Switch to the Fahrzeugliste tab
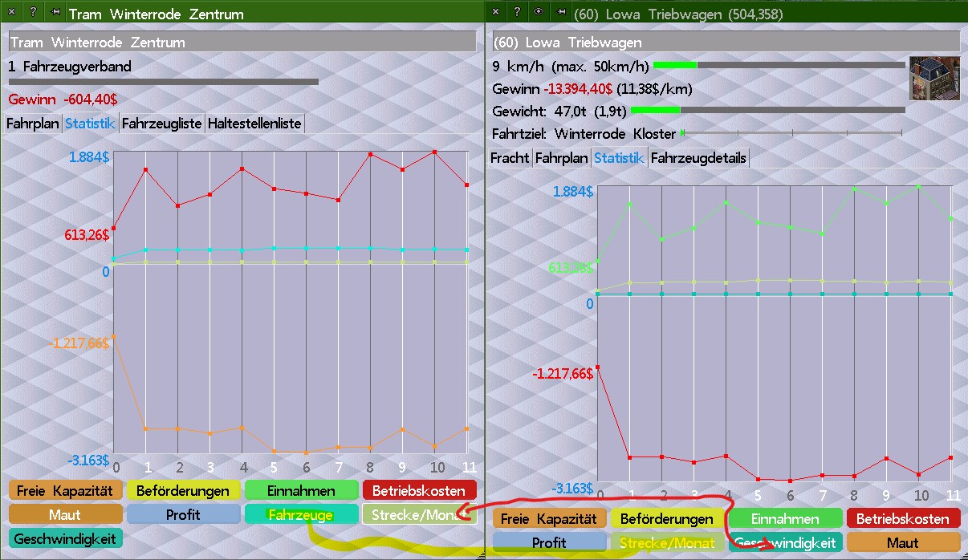This screenshot has width=968, height=560. coord(162,124)
